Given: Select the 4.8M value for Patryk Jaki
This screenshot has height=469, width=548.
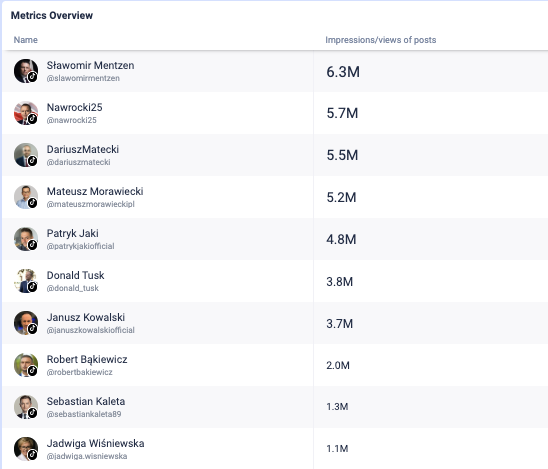Looking at the screenshot, I should pyautogui.click(x=341, y=239).
